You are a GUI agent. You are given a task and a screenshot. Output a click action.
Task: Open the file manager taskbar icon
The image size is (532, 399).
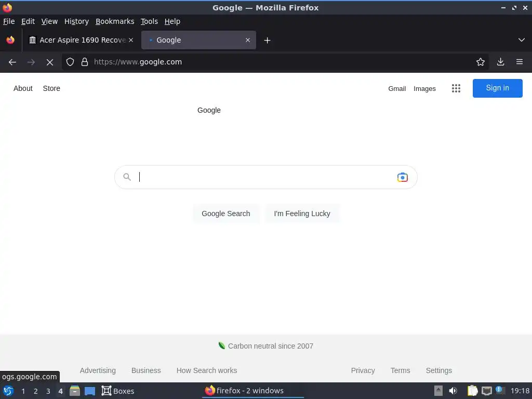click(75, 391)
